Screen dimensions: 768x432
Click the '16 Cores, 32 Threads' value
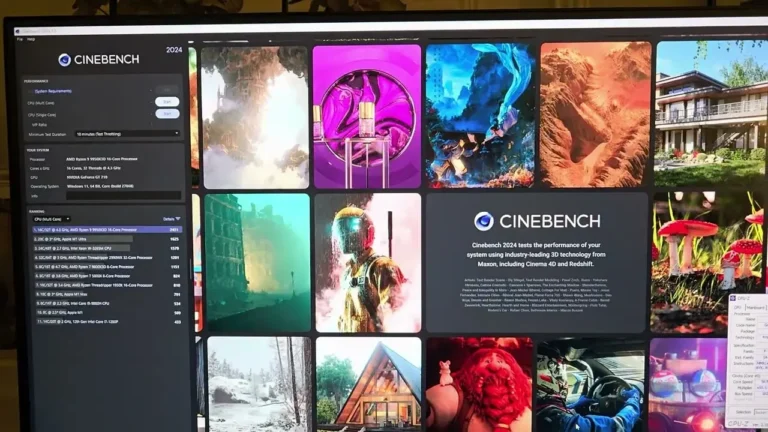coord(94,168)
